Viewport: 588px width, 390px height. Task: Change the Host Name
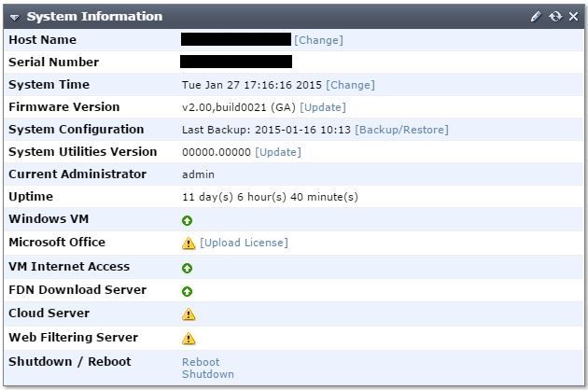[x=319, y=40]
